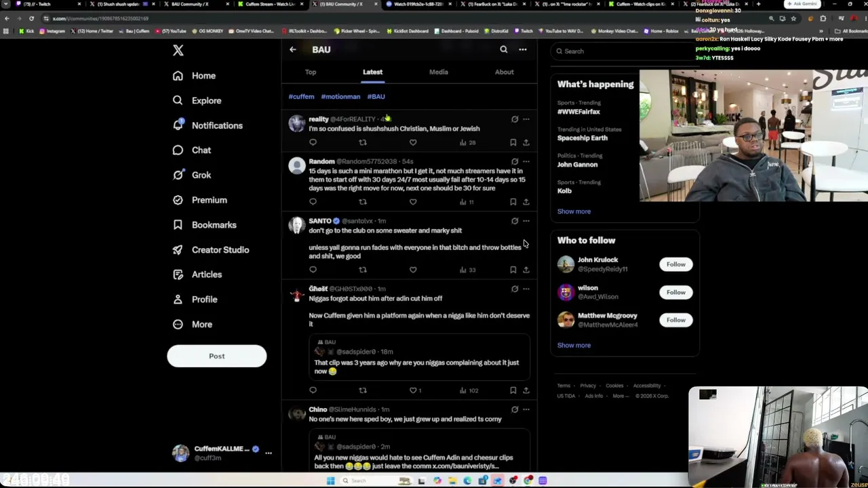Repost Random's mini marathon post
This screenshot has height=488, width=868.
pyautogui.click(x=363, y=202)
